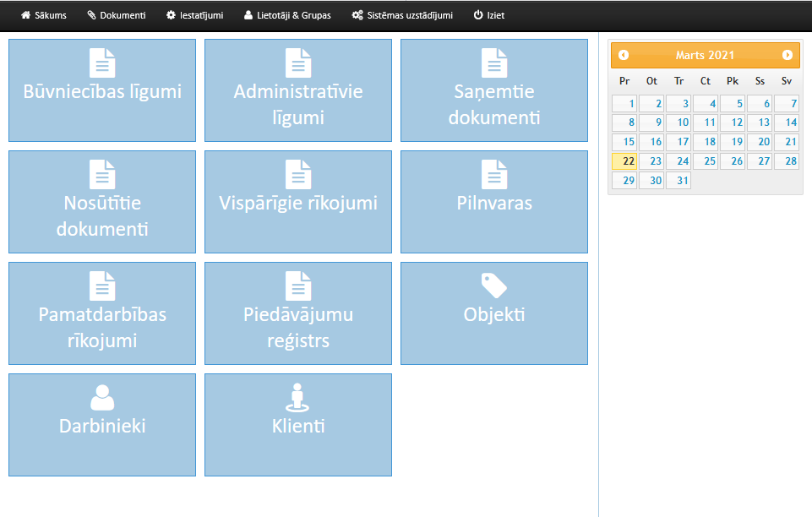Open the Dokumenti menu
The width and height of the screenshot is (812, 517).
point(116,15)
